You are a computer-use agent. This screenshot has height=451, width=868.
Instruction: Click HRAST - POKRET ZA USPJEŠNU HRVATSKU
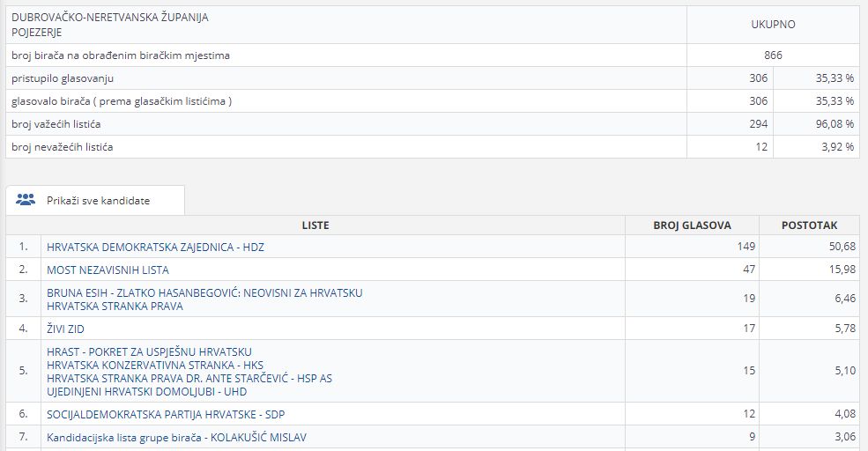150,351
